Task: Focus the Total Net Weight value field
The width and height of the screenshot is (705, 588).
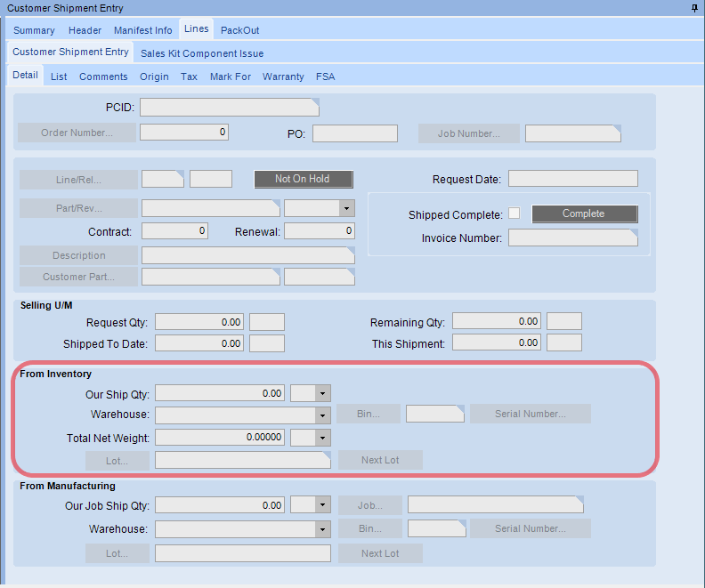Action: click(x=220, y=437)
